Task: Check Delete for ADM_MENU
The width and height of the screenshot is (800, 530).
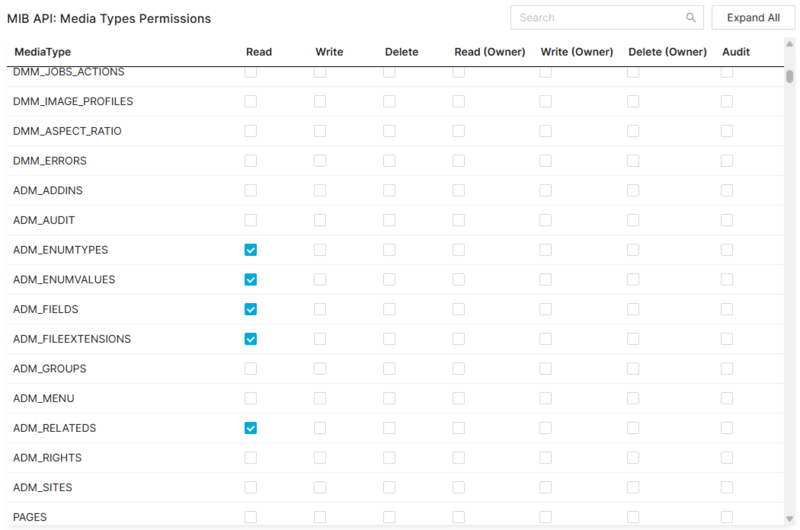Action: pos(389,398)
